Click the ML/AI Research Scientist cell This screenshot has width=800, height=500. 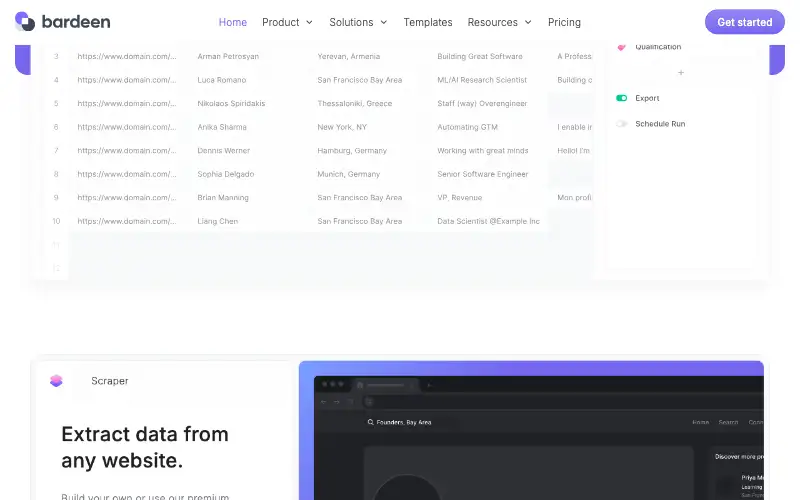pyautogui.click(x=482, y=80)
